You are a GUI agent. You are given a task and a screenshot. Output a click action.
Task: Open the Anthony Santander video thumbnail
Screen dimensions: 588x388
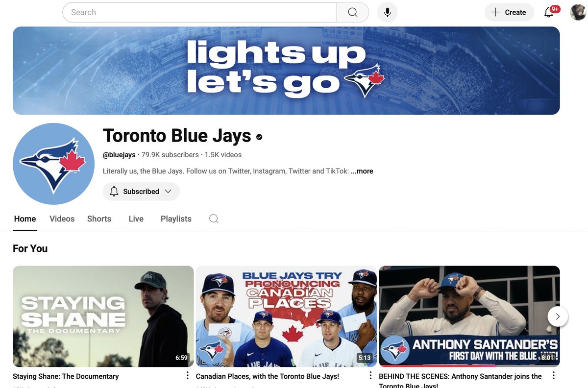tap(469, 316)
